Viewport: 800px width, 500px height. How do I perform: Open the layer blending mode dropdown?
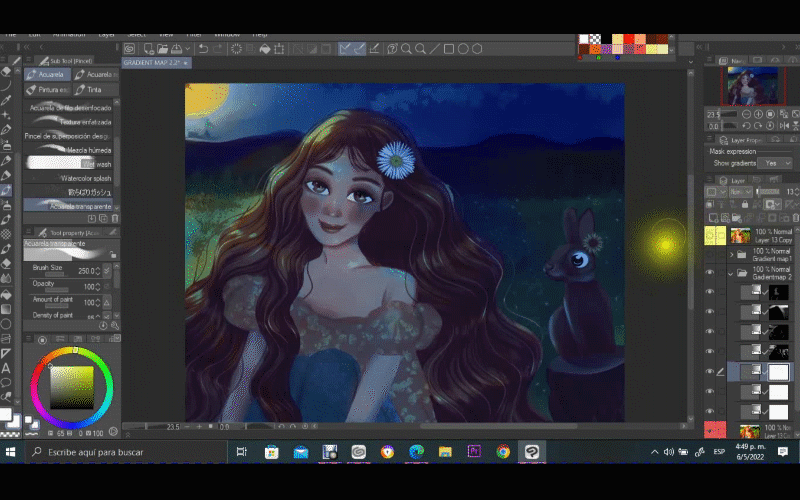(x=741, y=191)
